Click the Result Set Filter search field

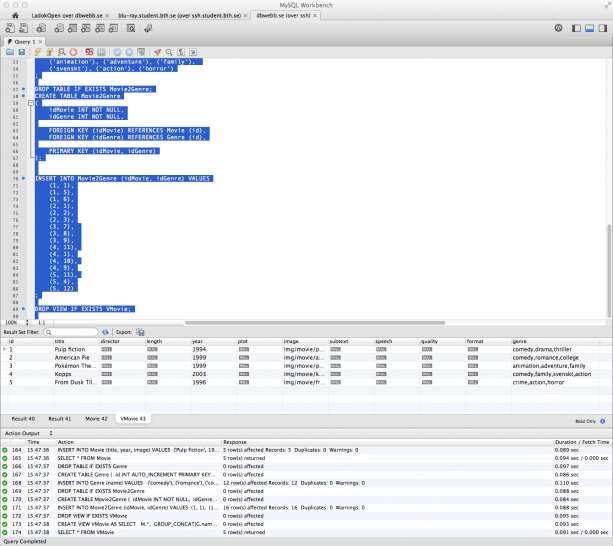click(70, 332)
